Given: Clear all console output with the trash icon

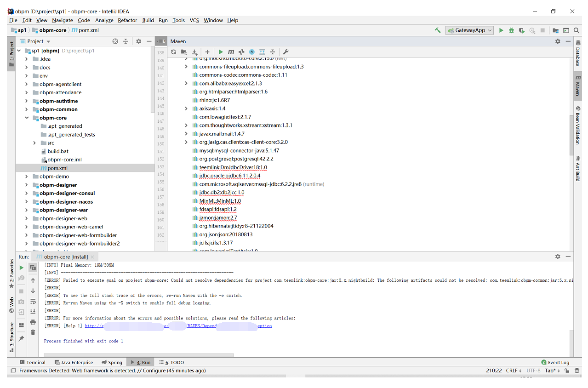Looking at the screenshot, I should 33,332.
